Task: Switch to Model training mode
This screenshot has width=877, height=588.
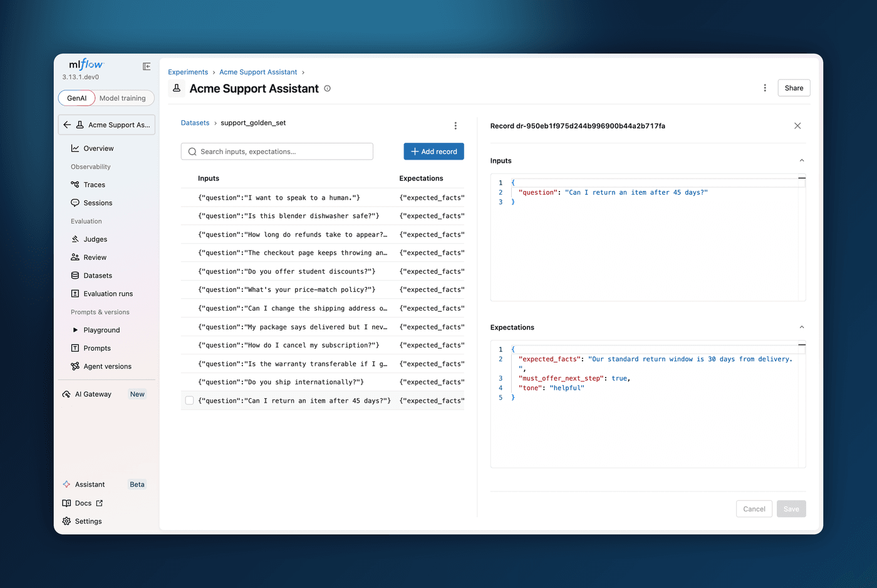Action: point(123,98)
